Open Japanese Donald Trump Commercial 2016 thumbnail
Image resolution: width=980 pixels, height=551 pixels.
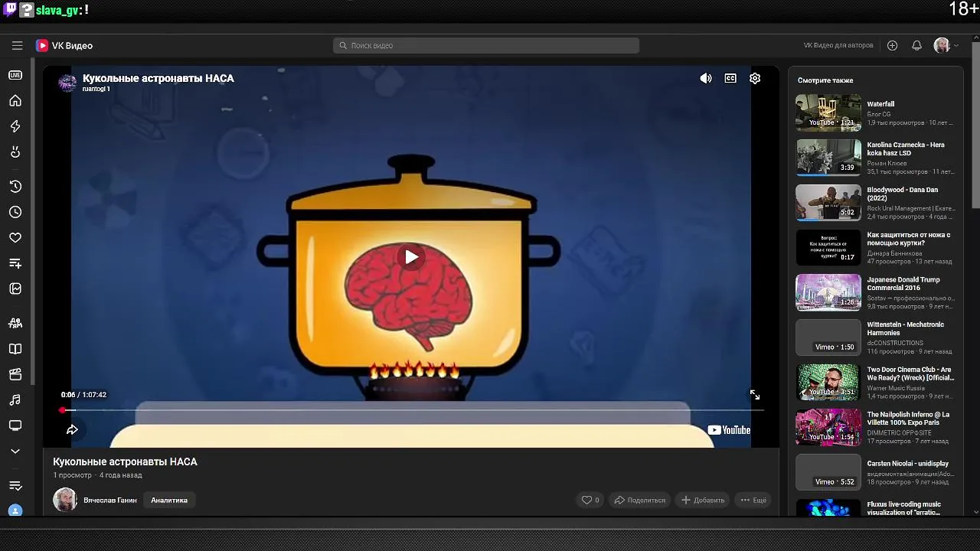click(x=828, y=292)
